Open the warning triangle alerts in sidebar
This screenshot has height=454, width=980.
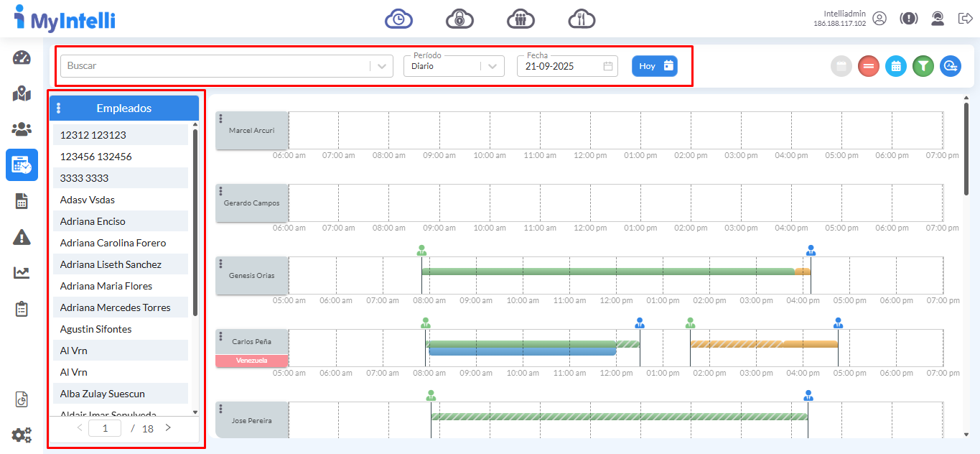click(22, 236)
